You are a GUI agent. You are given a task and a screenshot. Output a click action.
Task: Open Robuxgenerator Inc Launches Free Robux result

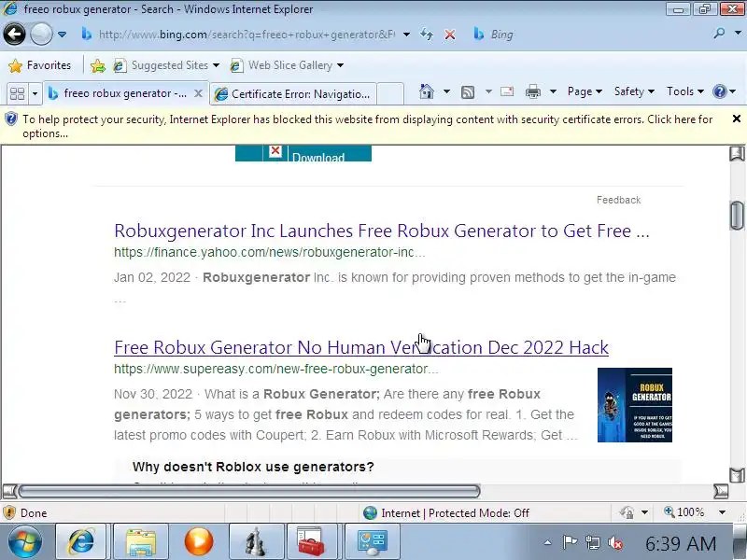click(382, 231)
